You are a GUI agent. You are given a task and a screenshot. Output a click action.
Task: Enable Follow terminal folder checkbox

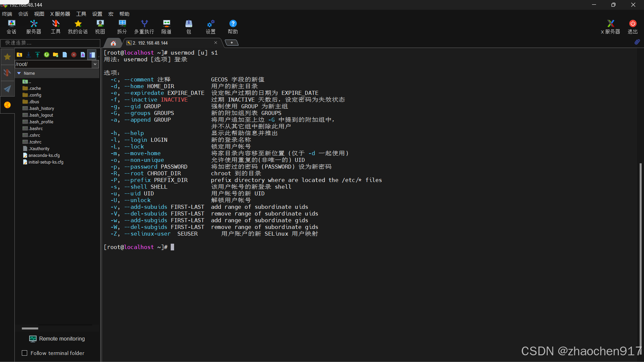pyautogui.click(x=24, y=353)
